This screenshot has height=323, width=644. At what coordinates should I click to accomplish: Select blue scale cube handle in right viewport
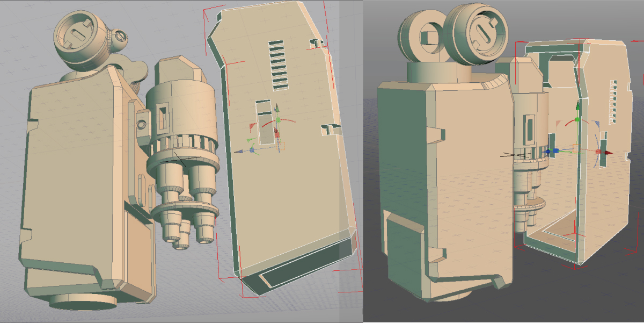pyautogui.click(x=555, y=150)
